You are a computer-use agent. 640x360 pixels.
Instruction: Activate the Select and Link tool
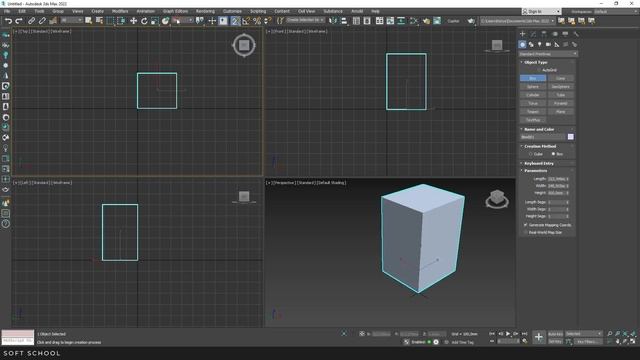click(x=31, y=21)
